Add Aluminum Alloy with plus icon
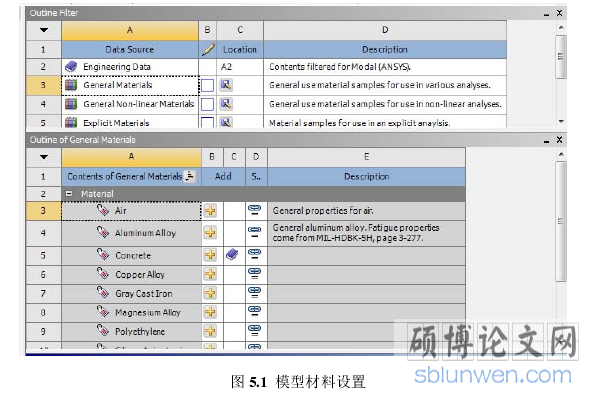 (x=210, y=233)
